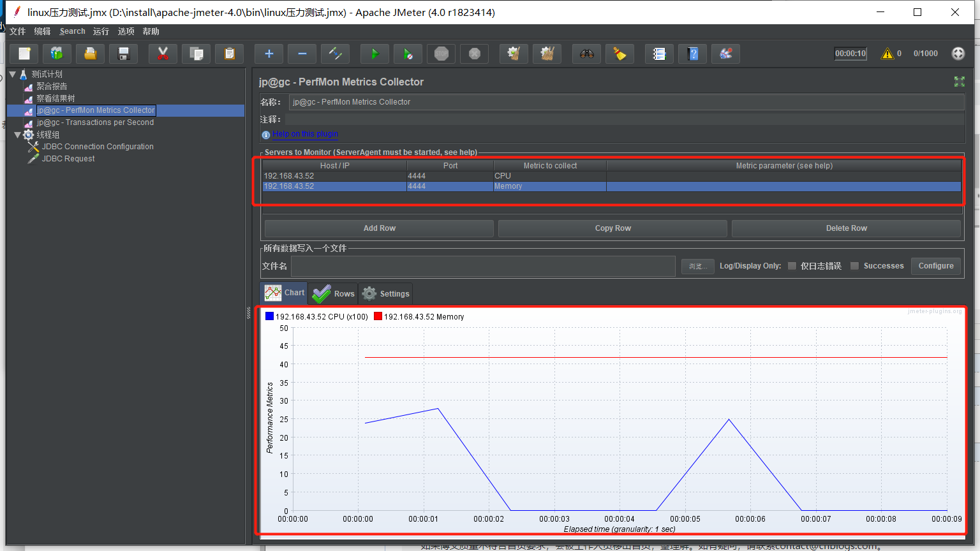Open the Function Helper dialog icon
Viewport: 980px width, 551px height.
(660, 54)
